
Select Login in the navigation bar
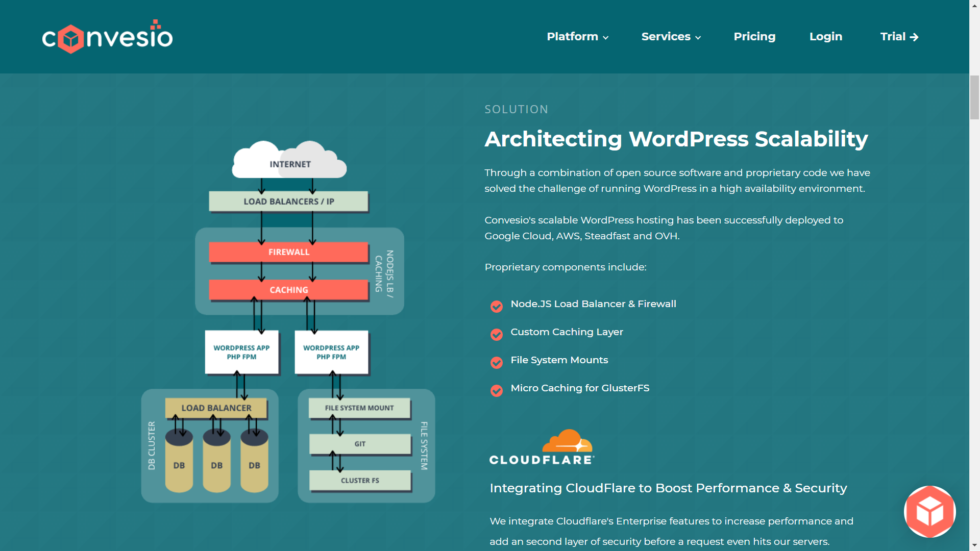[825, 36]
